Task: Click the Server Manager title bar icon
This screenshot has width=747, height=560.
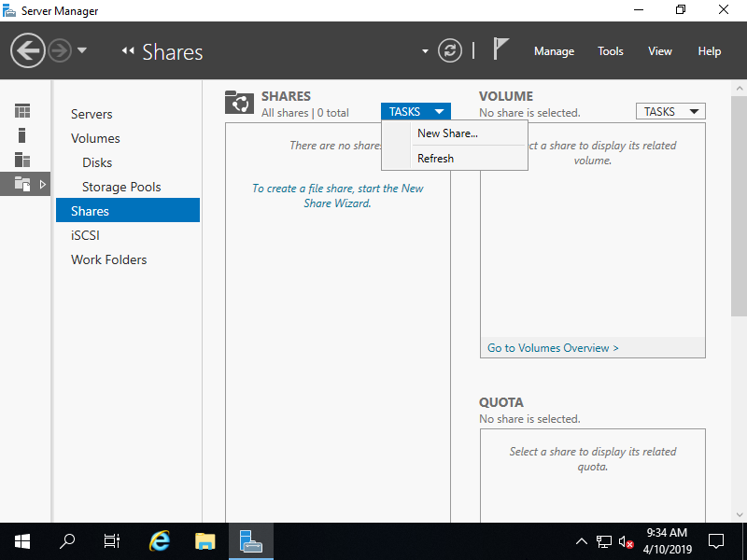Action: 9,10
